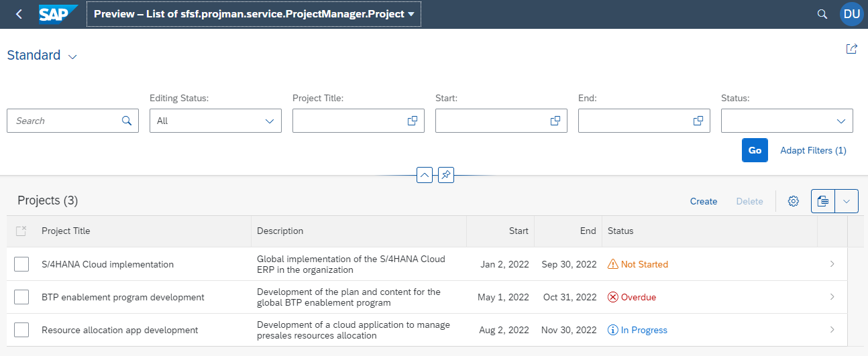The image size is (868, 356).
Task: Click the 'Aug 2, 2022' start date
Action: click(x=504, y=330)
